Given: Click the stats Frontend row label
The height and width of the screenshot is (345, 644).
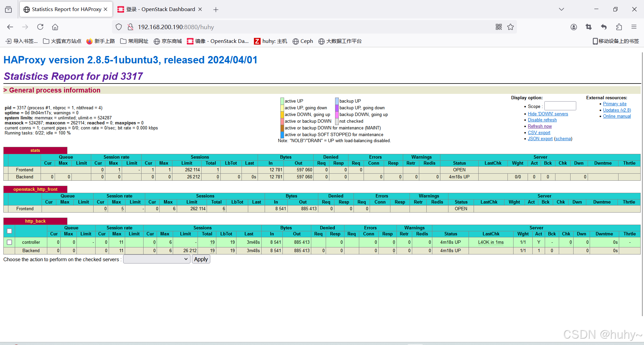Looking at the screenshot, I should click(x=24, y=170).
